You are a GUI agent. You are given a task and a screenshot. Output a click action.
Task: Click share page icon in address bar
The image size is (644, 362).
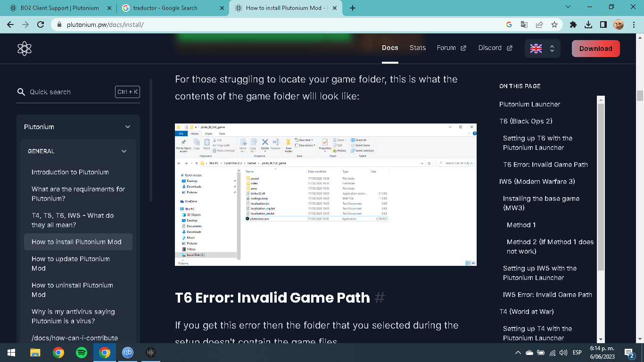[x=539, y=25]
